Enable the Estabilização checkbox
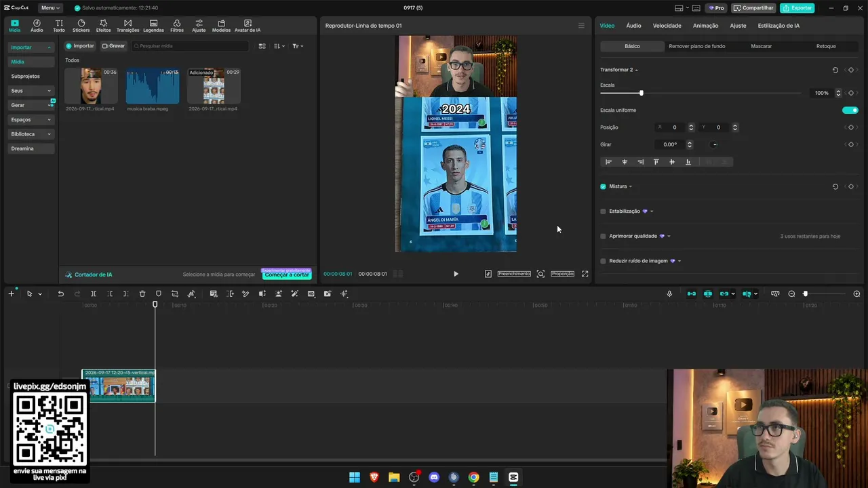The image size is (868, 488). pyautogui.click(x=603, y=211)
